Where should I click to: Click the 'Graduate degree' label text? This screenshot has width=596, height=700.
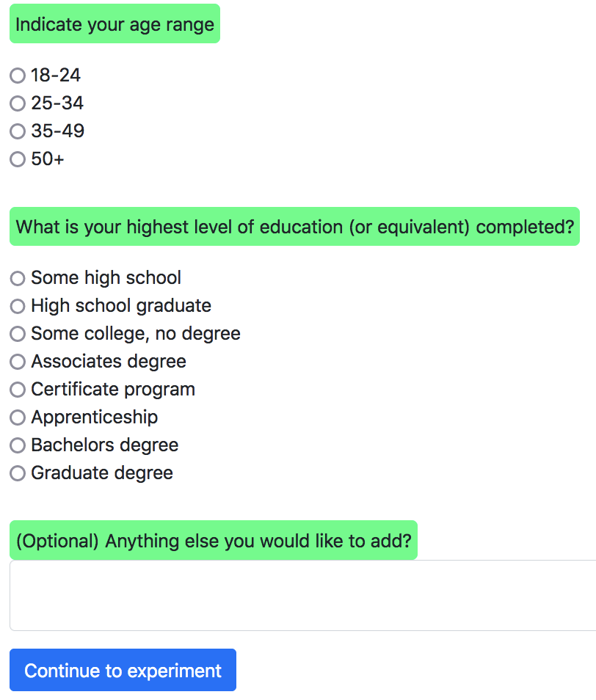click(x=102, y=473)
